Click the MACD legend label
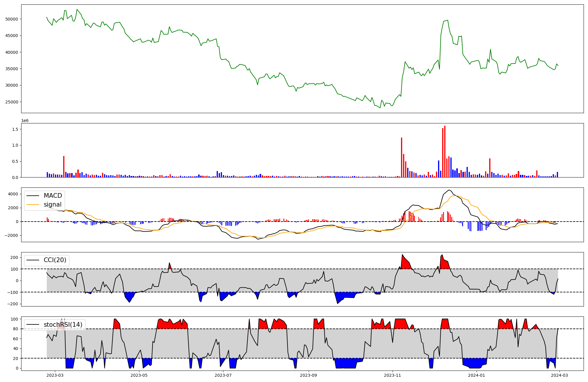The height and width of the screenshot is (382, 588). click(x=53, y=196)
